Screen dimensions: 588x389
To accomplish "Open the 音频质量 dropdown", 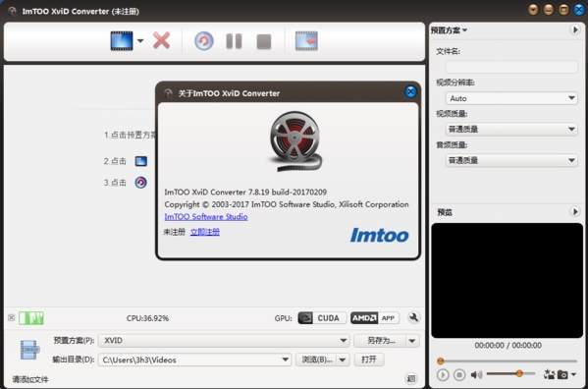I will [511, 160].
